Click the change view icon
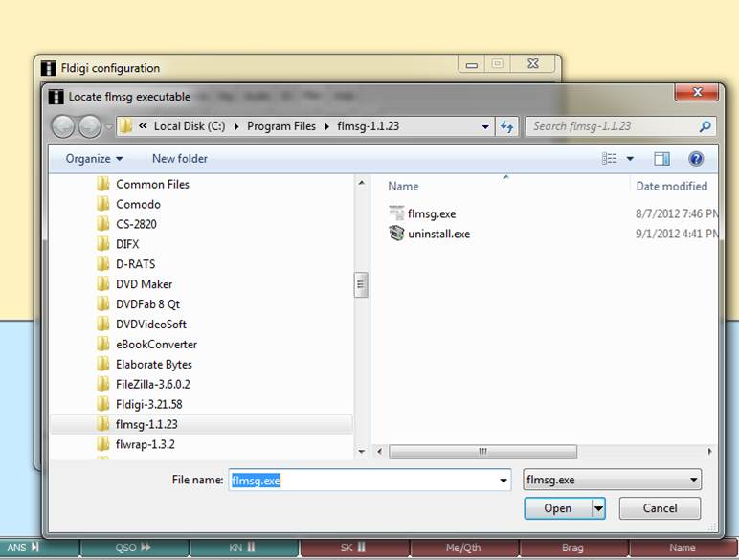739x560 pixels. pos(610,159)
